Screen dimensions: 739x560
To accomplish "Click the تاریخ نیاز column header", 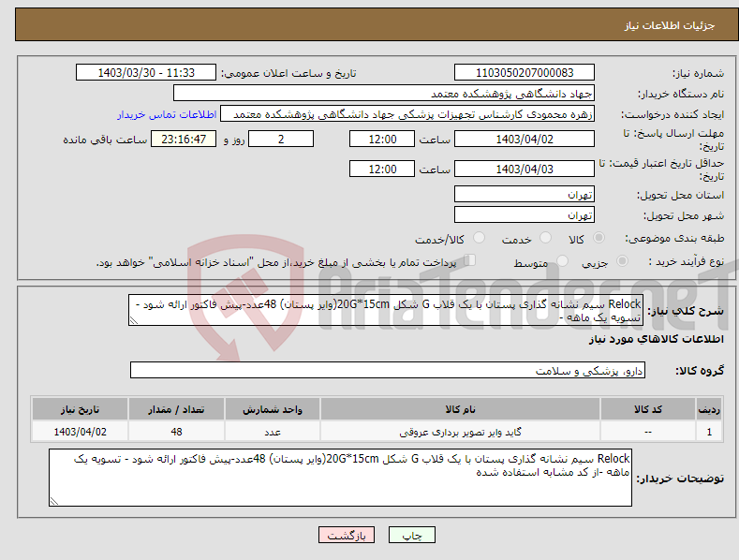I will pyautogui.click(x=81, y=409).
